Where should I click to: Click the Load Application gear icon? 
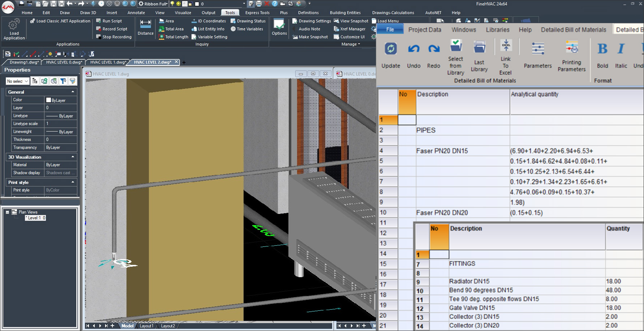coord(14,24)
